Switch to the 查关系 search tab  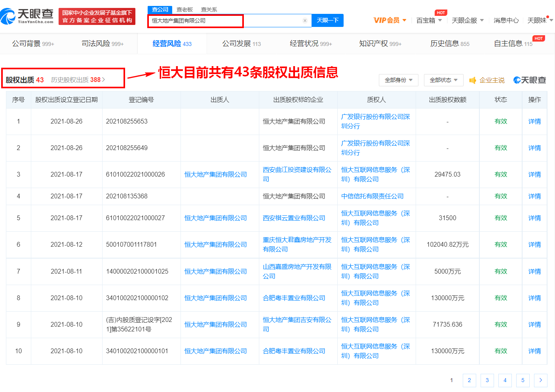[209, 10]
